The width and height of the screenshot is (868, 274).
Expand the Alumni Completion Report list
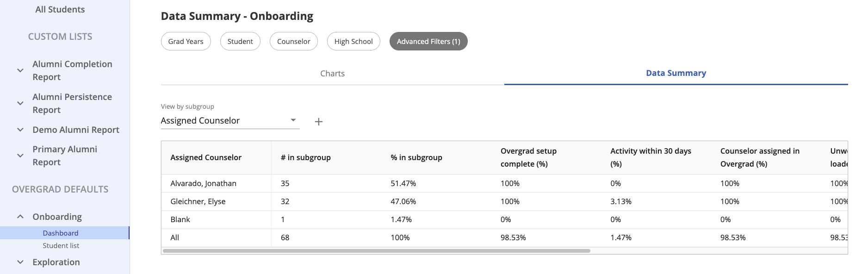tap(20, 70)
